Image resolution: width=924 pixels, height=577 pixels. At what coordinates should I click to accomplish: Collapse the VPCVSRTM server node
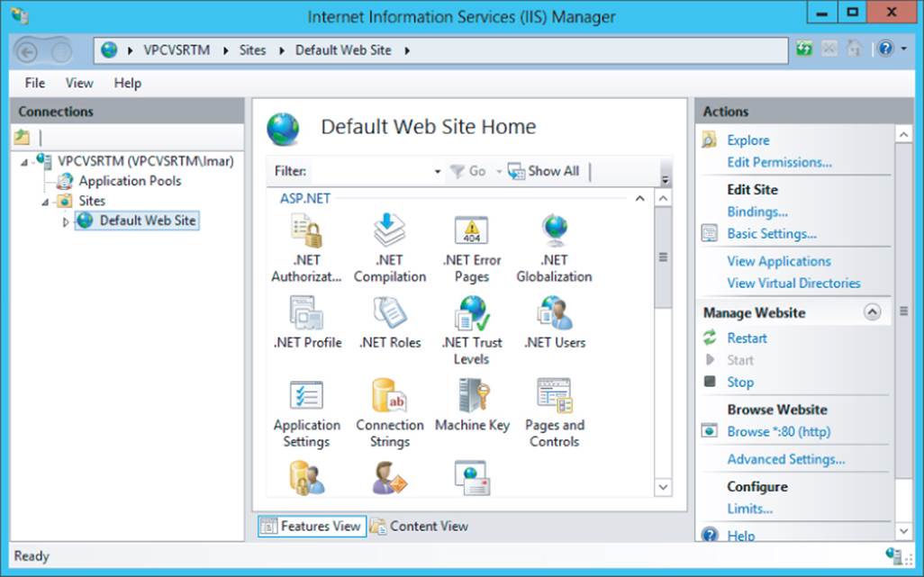[x=23, y=162]
